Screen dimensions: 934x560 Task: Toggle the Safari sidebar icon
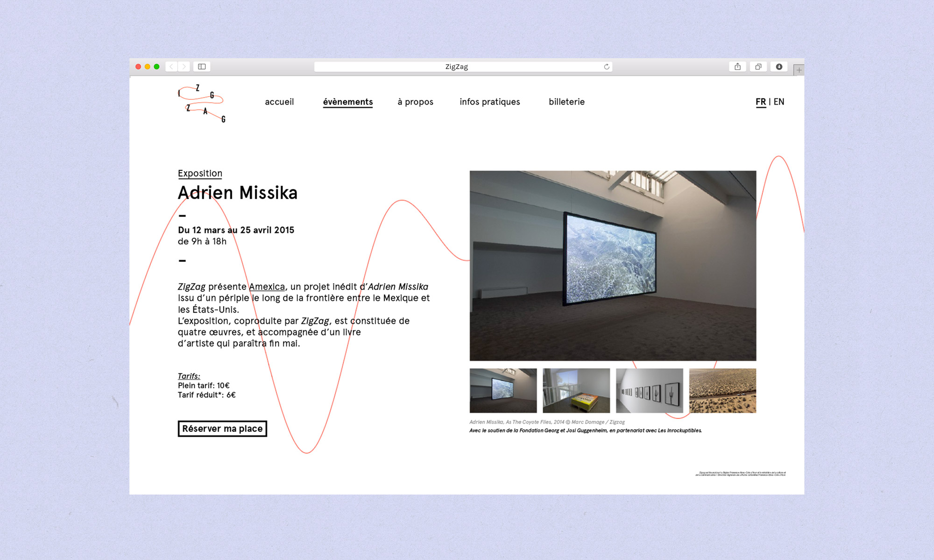[202, 67]
